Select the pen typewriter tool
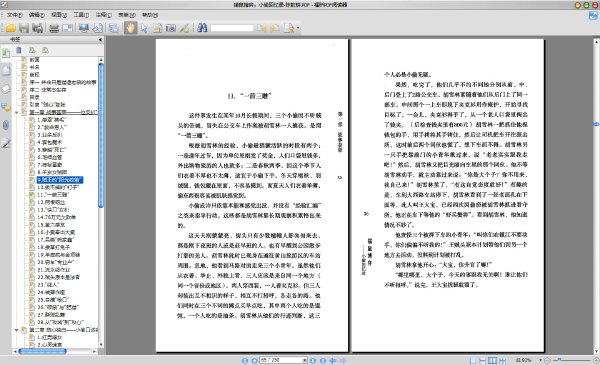600x365 pixels. point(184,28)
